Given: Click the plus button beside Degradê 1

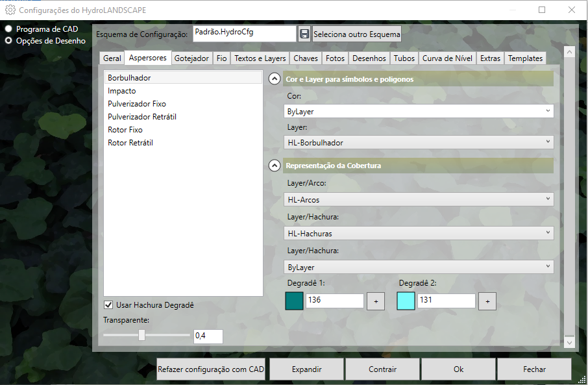Looking at the screenshot, I should [x=376, y=301].
